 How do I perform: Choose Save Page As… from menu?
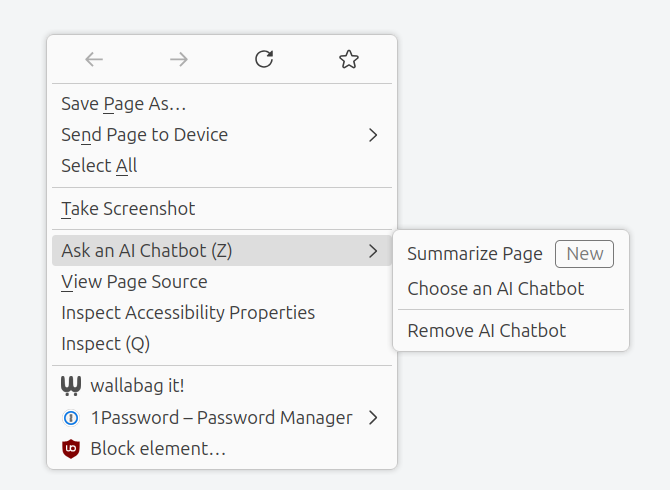coord(124,104)
